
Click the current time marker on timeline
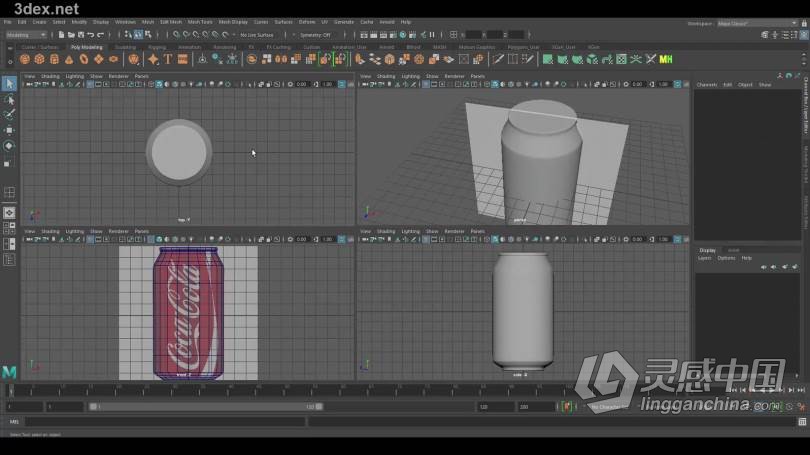10,390
